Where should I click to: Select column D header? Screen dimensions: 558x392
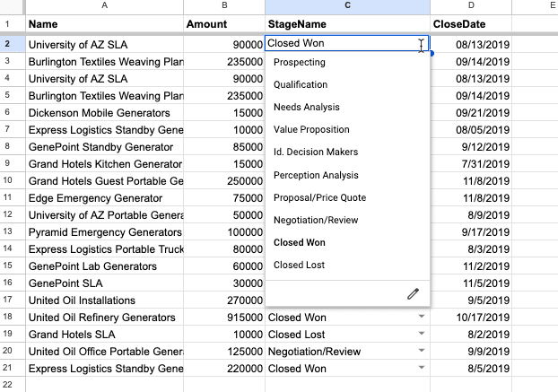[471, 5]
